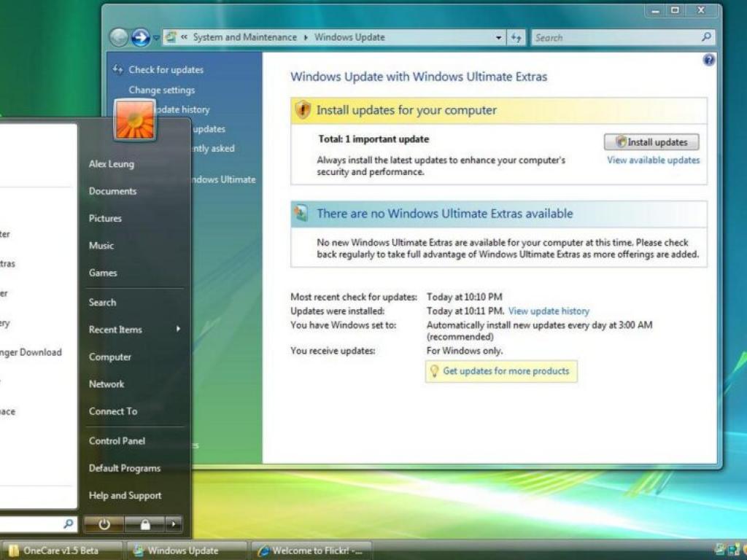The height and width of the screenshot is (560, 747).
Task: Switch to Welcome to Flickr taskbar button
Action: (x=311, y=551)
